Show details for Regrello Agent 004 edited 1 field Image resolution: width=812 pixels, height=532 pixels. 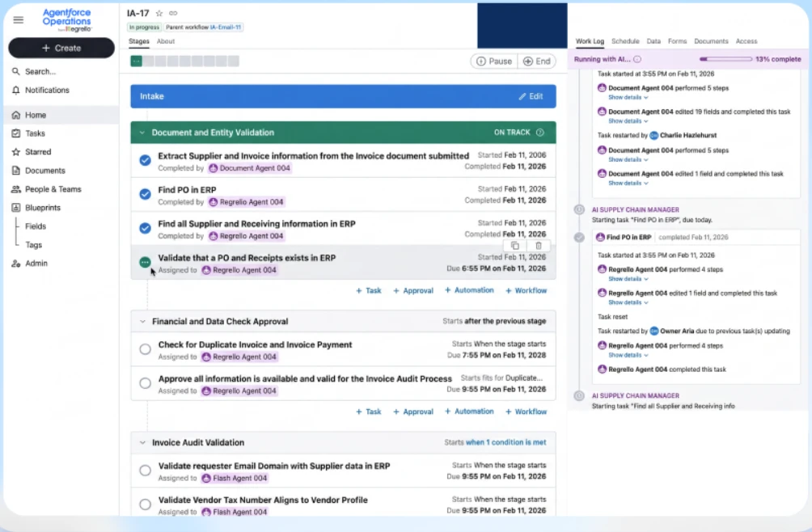(628, 302)
